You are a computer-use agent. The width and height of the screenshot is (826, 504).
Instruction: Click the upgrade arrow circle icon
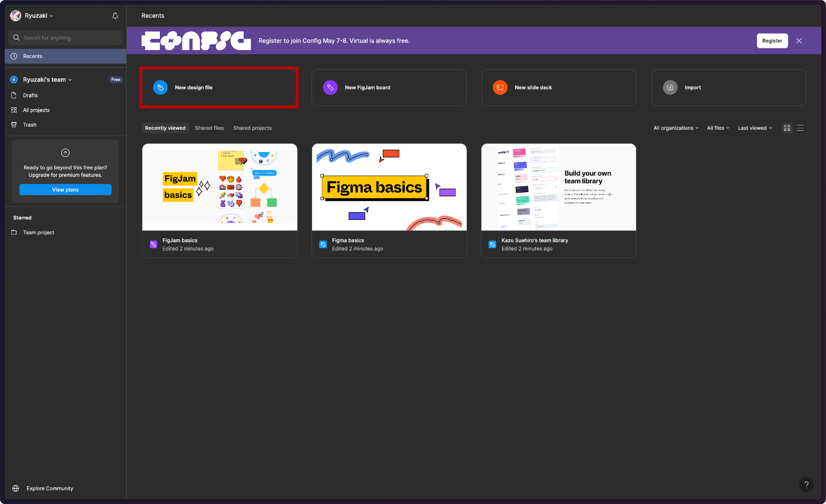(x=65, y=153)
